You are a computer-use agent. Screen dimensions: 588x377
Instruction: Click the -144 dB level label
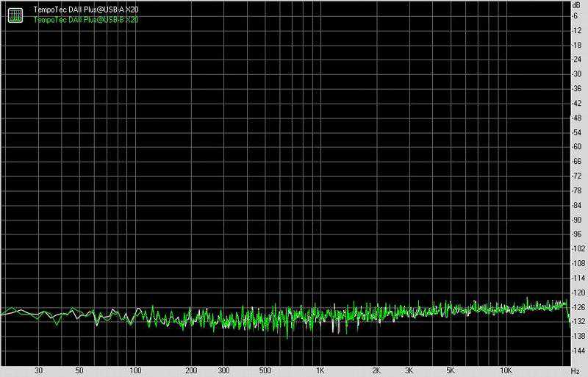coord(578,351)
